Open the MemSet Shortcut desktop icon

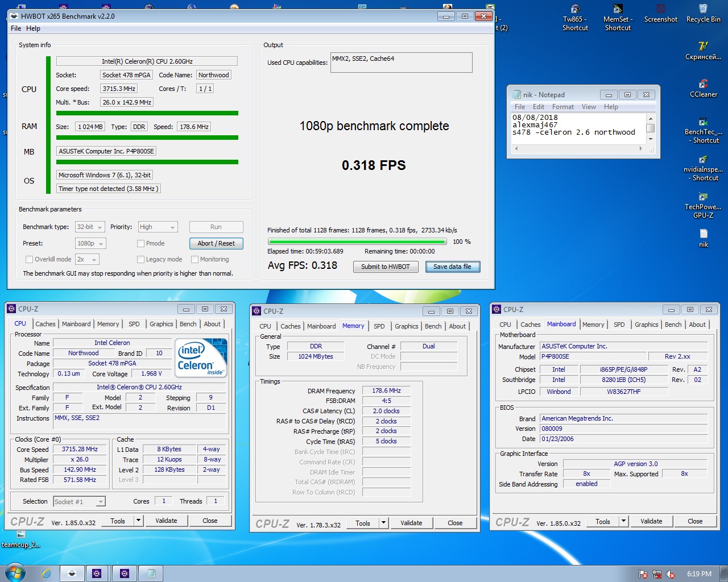(618, 17)
